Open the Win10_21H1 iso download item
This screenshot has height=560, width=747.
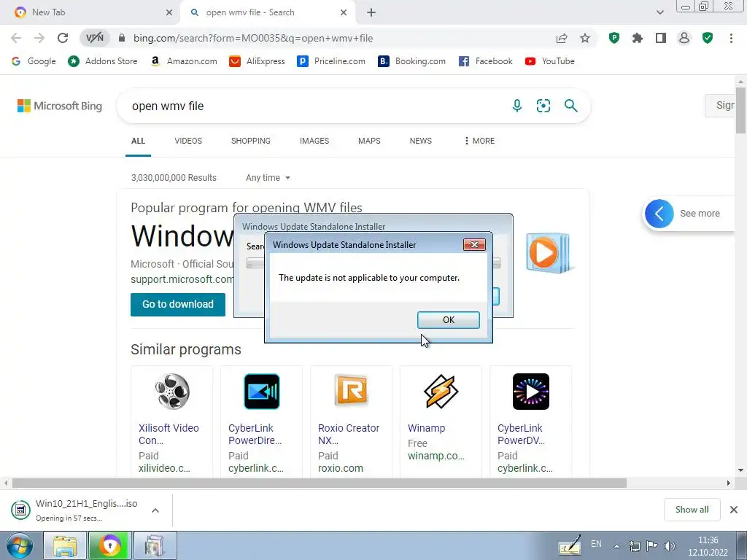tap(76, 510)
